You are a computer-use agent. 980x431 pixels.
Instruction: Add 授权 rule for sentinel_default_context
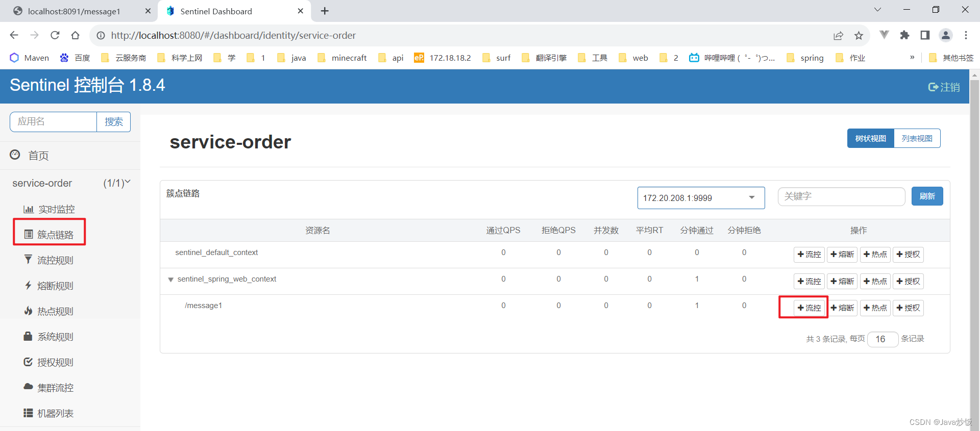click(908, 254)
